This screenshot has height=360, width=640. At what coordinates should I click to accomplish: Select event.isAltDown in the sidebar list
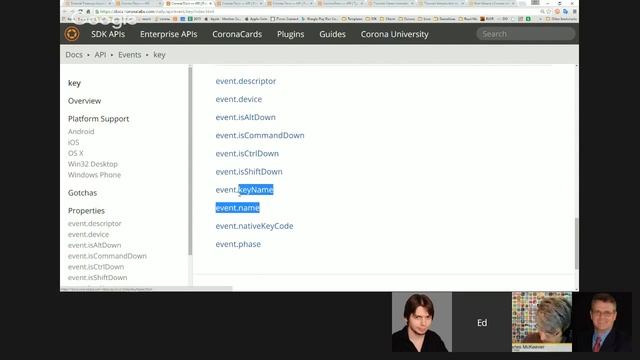point(94,245)
